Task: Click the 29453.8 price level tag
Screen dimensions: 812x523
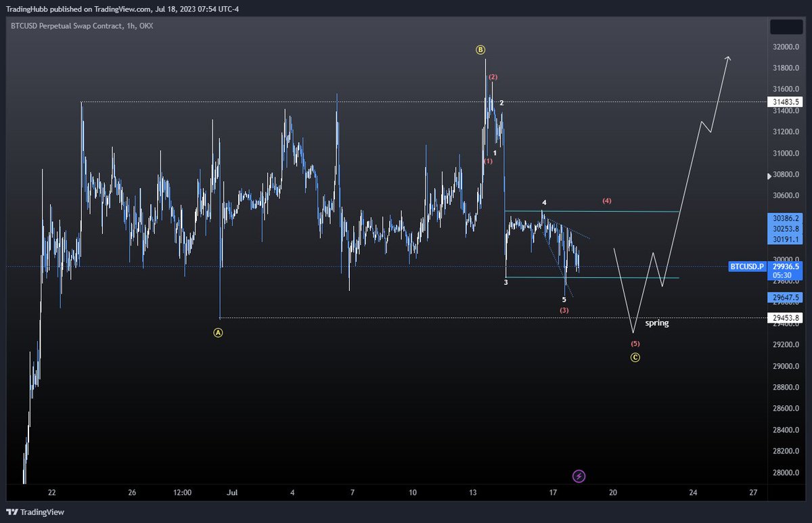Action: coord(787,318)
